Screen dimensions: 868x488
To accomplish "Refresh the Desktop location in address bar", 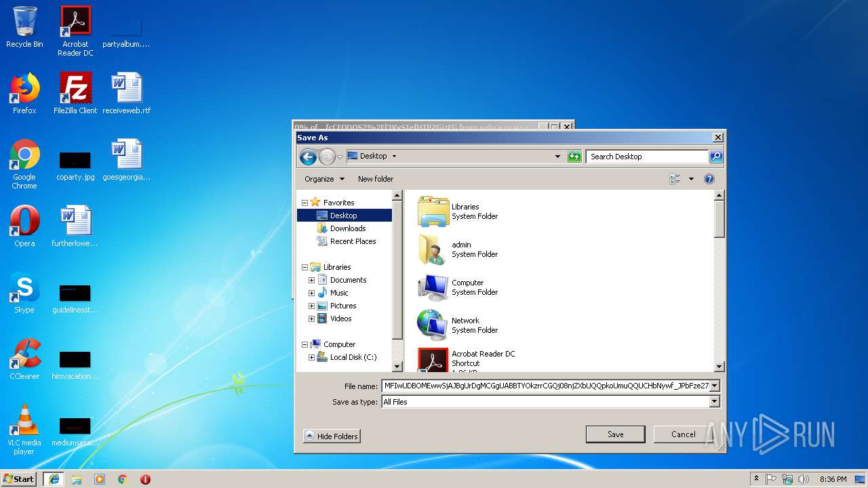I will [574, 157].
